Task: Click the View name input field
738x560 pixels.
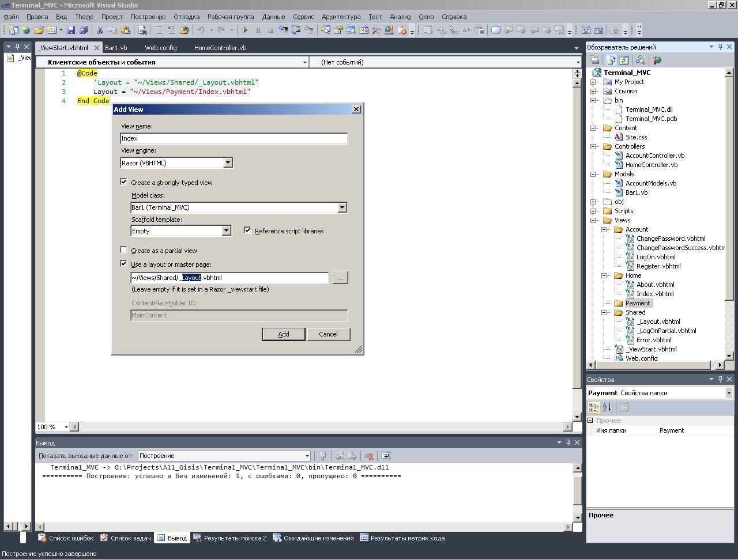Action: click(x=234, y=138)
